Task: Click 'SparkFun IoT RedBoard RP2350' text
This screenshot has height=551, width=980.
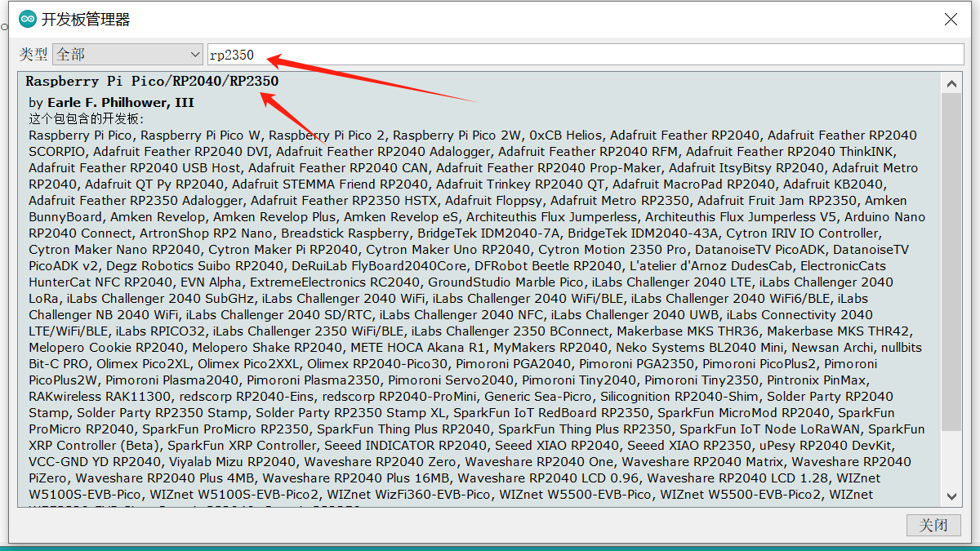Action: (552, 413)
